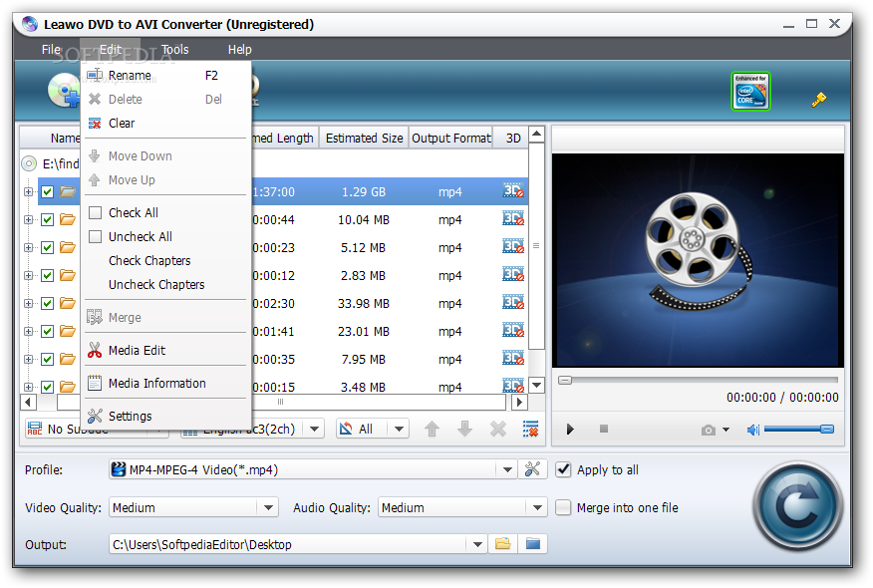
Task: Take a snapshot with the camera icon
Action: point(709,430)
